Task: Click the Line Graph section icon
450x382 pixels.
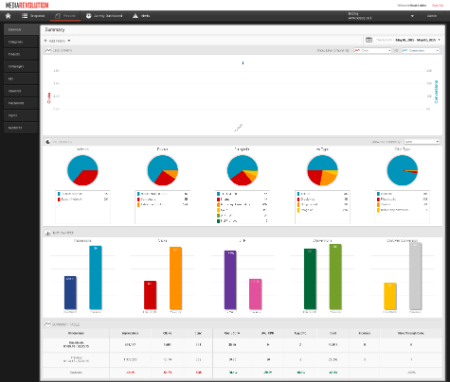Action: (x=48, y=50)
